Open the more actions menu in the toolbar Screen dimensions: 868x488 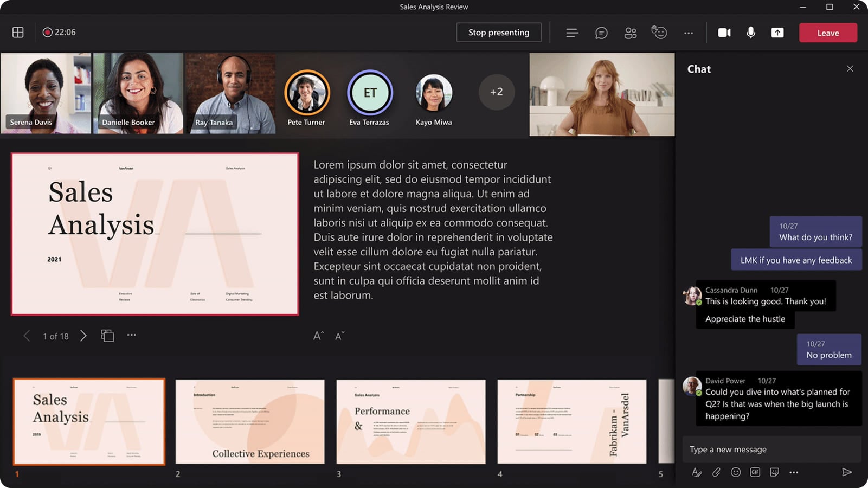688,33
